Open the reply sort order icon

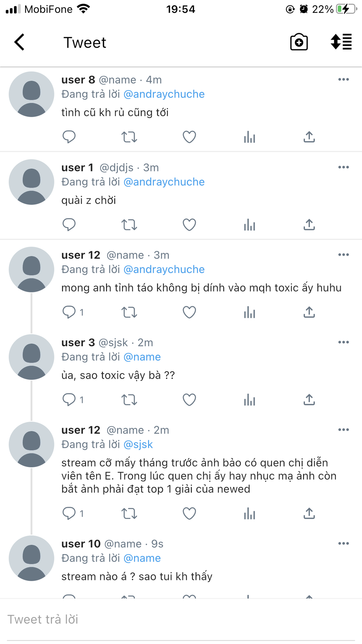coord(341,42)
